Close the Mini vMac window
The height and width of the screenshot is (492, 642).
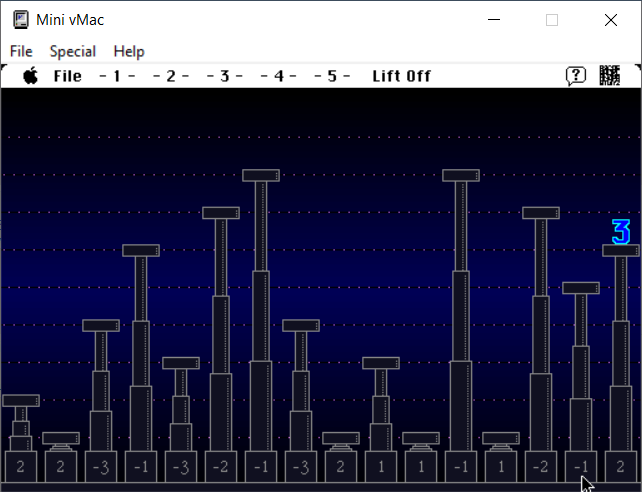tap(611, 20)
